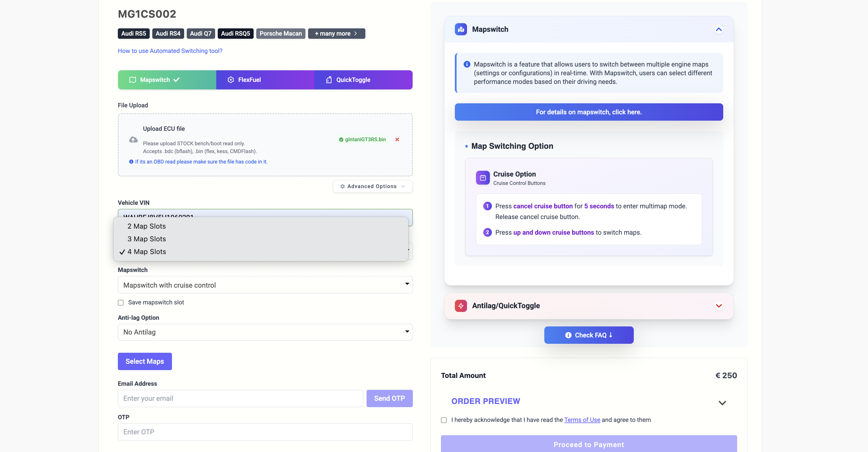Click the cloud upload icon
Viewport: 868px width, 452px height.
click(133, 139)
